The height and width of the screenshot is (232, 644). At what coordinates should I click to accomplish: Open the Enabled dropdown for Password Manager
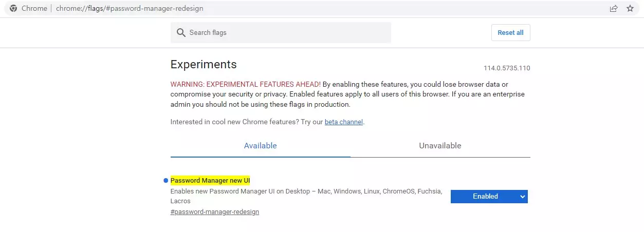[489, 197]
